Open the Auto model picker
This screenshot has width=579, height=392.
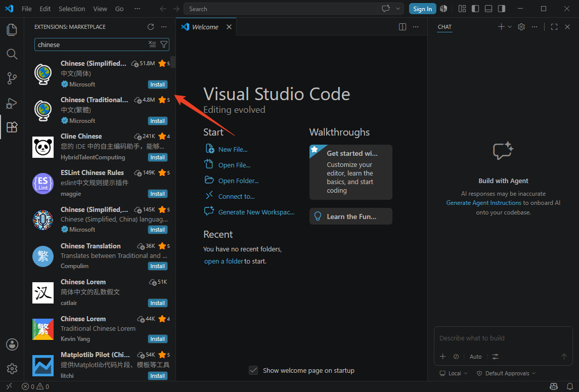coord(476,357)
